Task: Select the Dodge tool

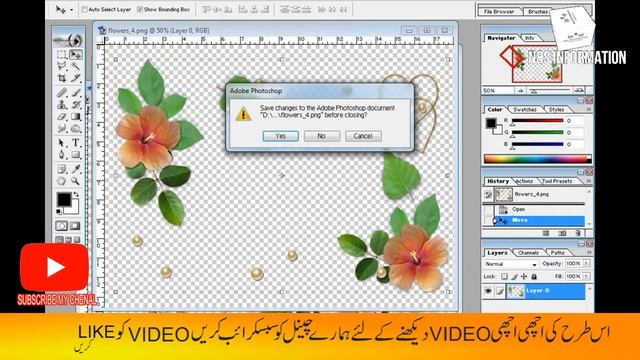Action: click(76, 128)
